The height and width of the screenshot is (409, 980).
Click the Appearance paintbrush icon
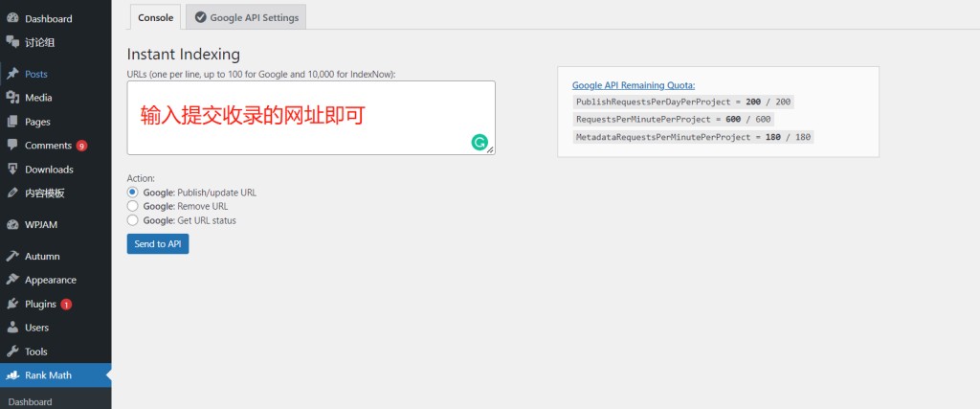pos(12,280)
